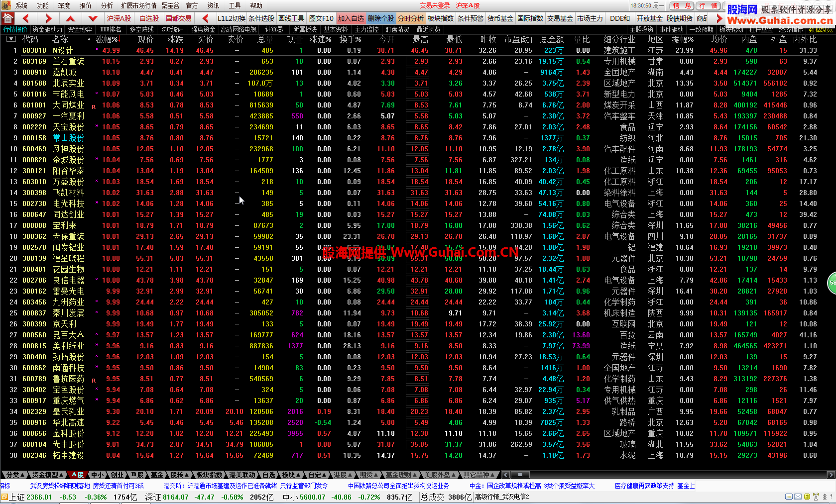The height and width of the screenshot is (504, 836).
Task: Open the mail icon in bottom-right status tray
Action: pos(798,497)
